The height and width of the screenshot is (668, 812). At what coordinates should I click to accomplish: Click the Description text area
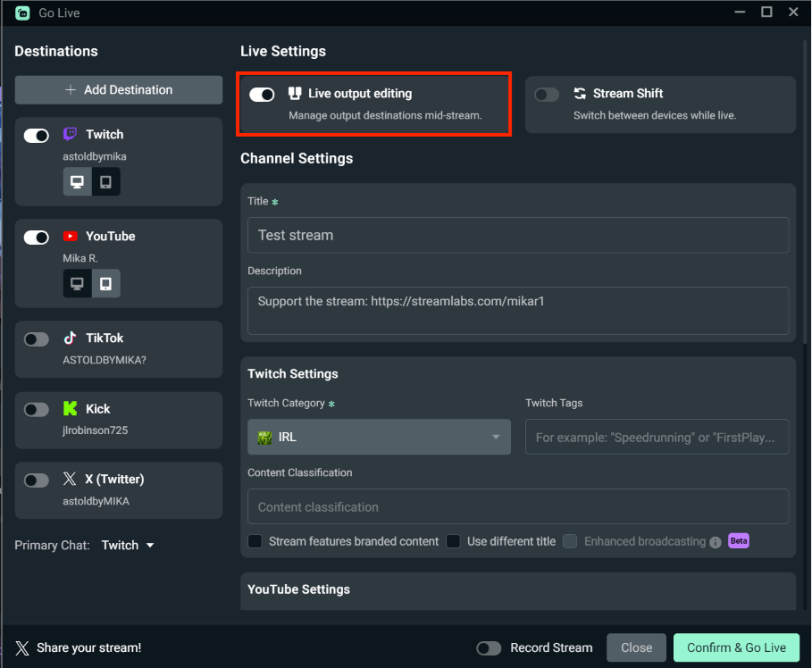(518, 311)
